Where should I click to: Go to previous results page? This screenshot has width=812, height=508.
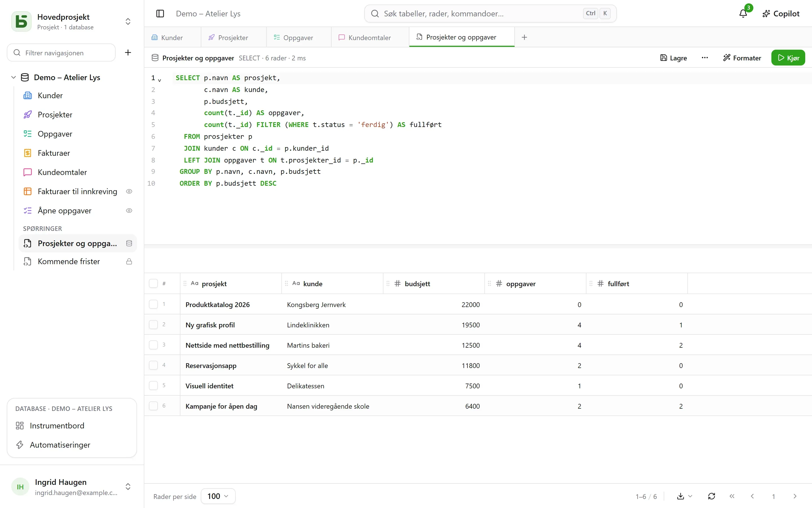(752, 496)
